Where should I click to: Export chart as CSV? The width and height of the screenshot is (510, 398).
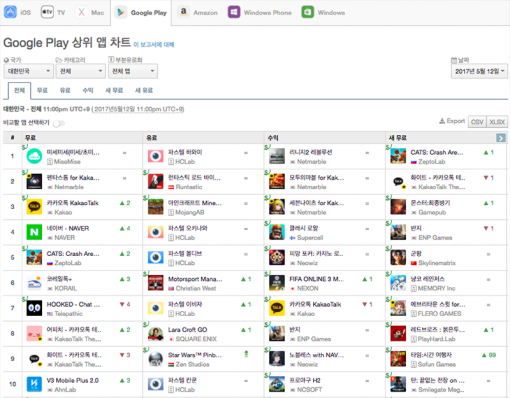tap(477, 122)
